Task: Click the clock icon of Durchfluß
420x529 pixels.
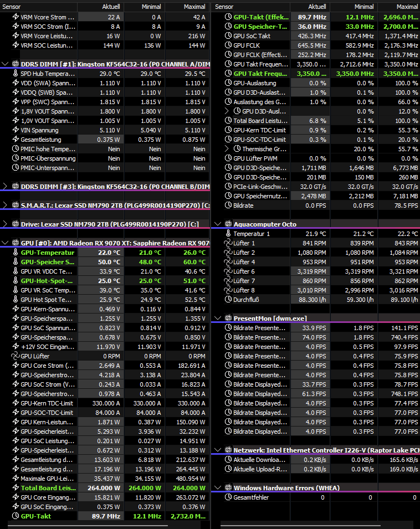Action: click(x=228, y=300)
